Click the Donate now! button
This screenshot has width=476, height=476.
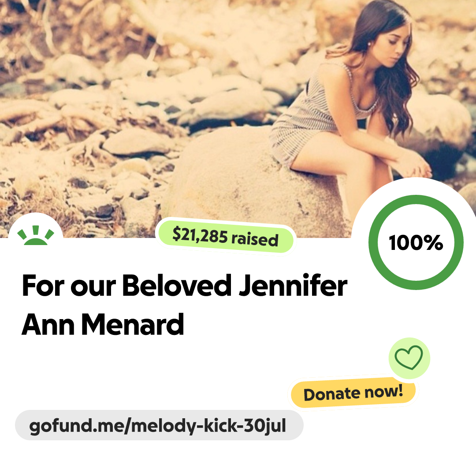point(353,393)
